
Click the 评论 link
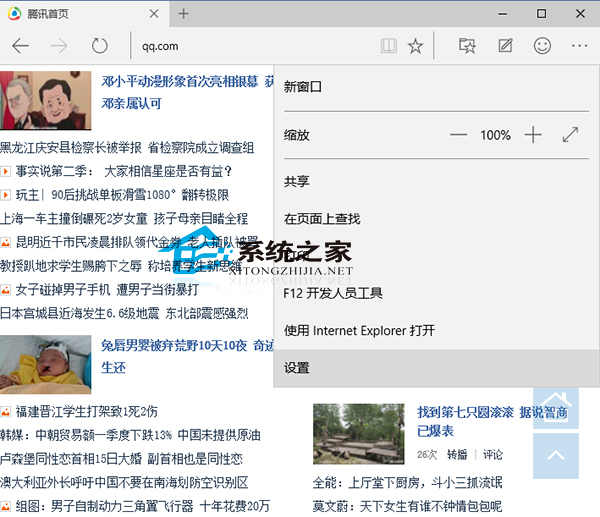pos(492,455)
